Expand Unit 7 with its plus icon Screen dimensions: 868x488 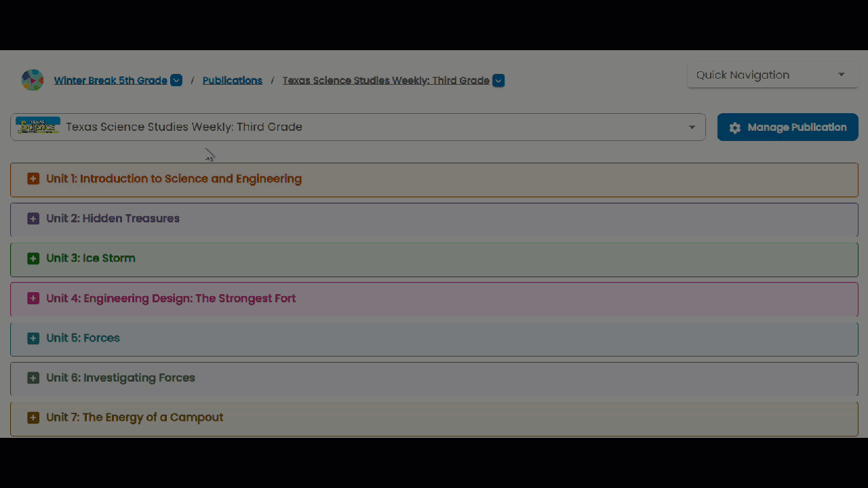[33, 418]
